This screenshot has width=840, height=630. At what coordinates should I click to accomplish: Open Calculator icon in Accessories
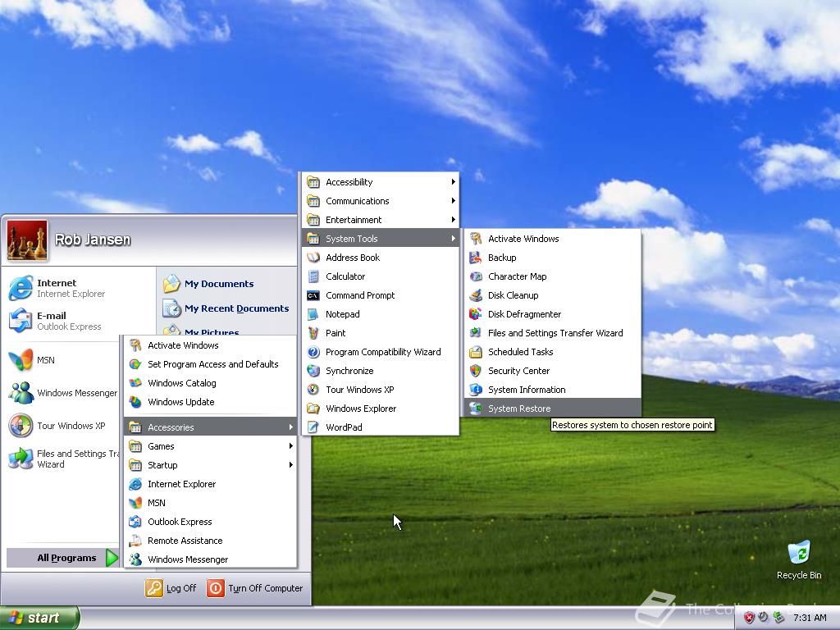pyautogui.click(x=313, y=276)
